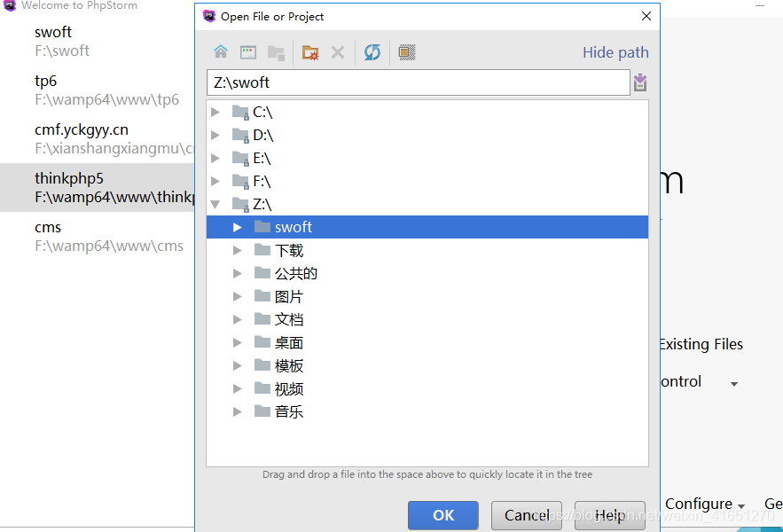Open recent project cmf.yckgyy.cn in Welcome window
Image resolution: width=783 pixels, height=532 pixels.
click(98, 139)
